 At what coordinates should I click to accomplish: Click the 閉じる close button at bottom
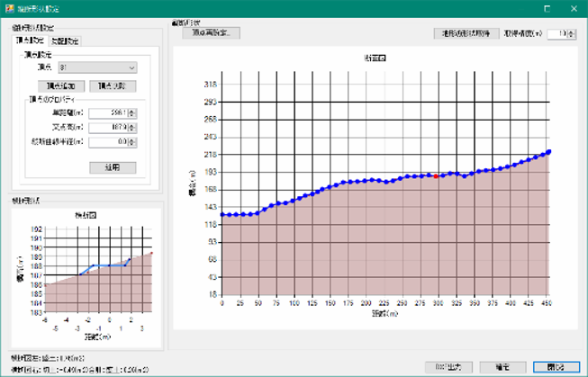pos(556,367)
